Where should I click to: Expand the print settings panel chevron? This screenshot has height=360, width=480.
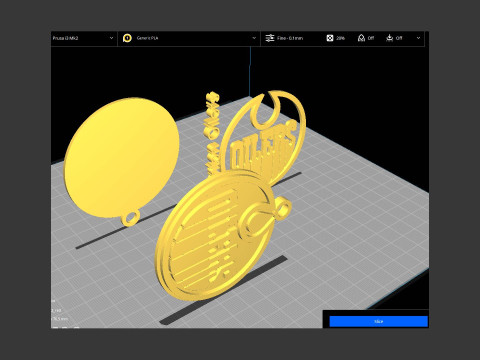click(418, 38)
